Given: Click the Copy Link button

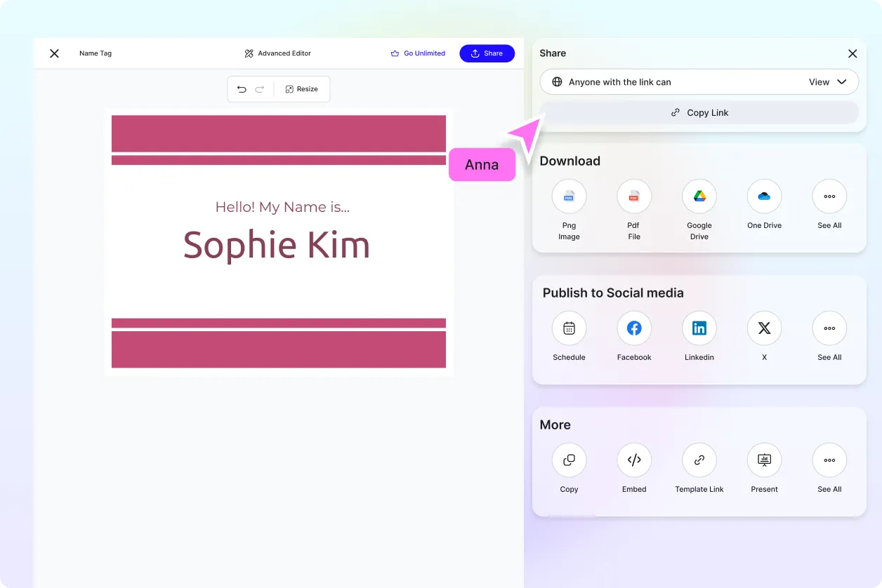Looking at the screenshot, I should point(699,112).
